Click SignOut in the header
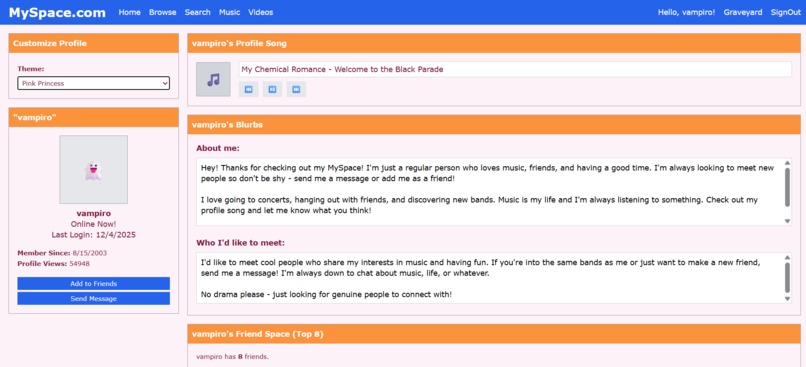Viewport: 806px width, 367px height. point(785,12)
